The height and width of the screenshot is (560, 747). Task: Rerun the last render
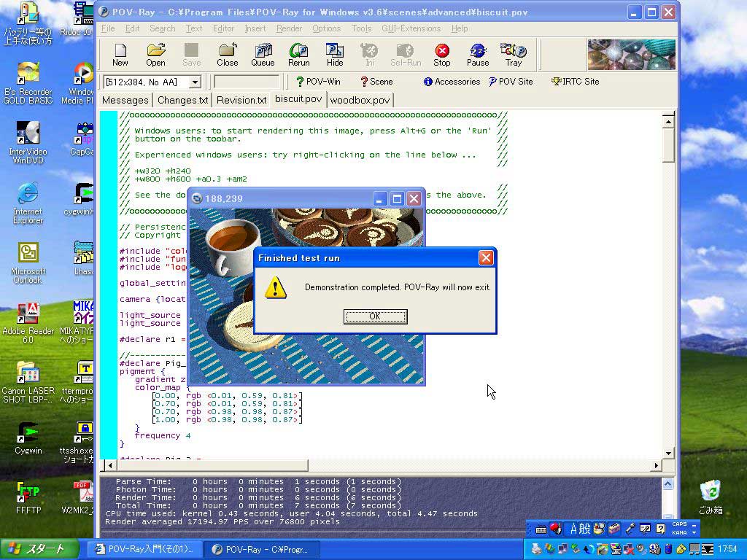coord(298,55)
